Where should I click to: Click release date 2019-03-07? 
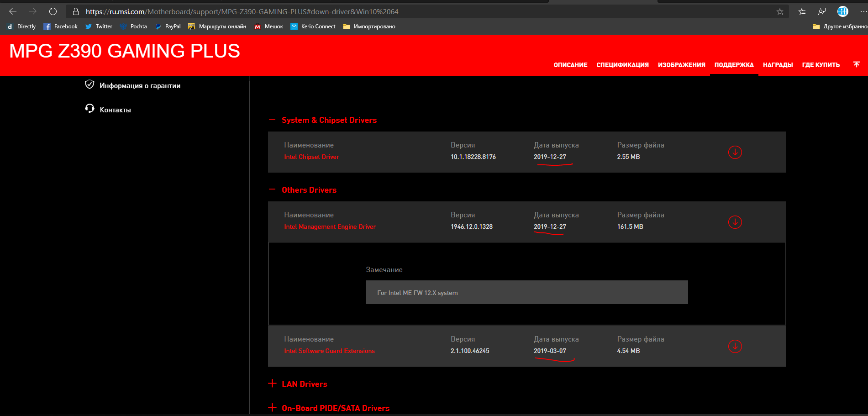pyautogui.click(x=550, y=351)
